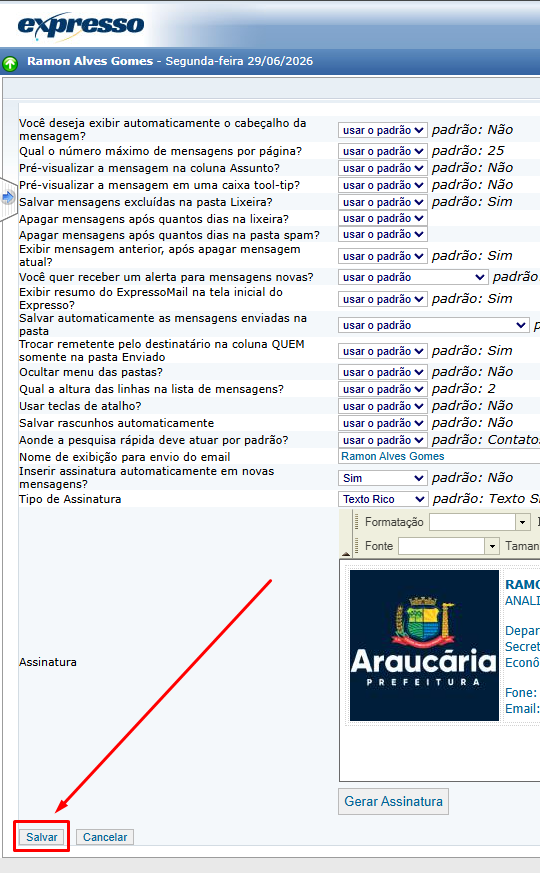The image size is (540, 873).
Task: Click the blue arrow side panel handle
Action: 8,197
